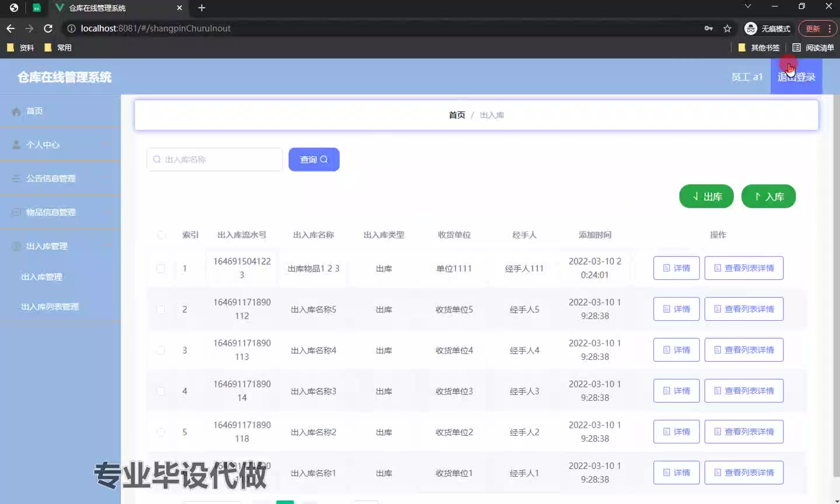This screenshot has width=840, height=504.
Task: Click the bookmark star icon in address bar
Action: (727, 29)
